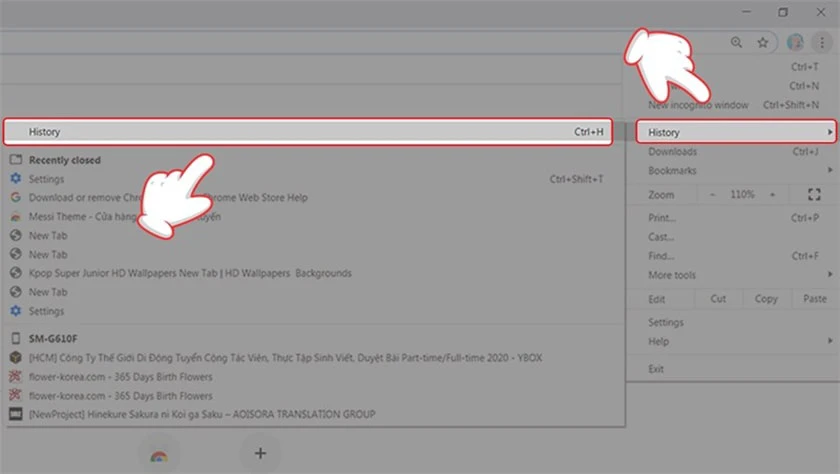
Task: Click the Paste button in Edit row
Action: click(x=815, y=299)
